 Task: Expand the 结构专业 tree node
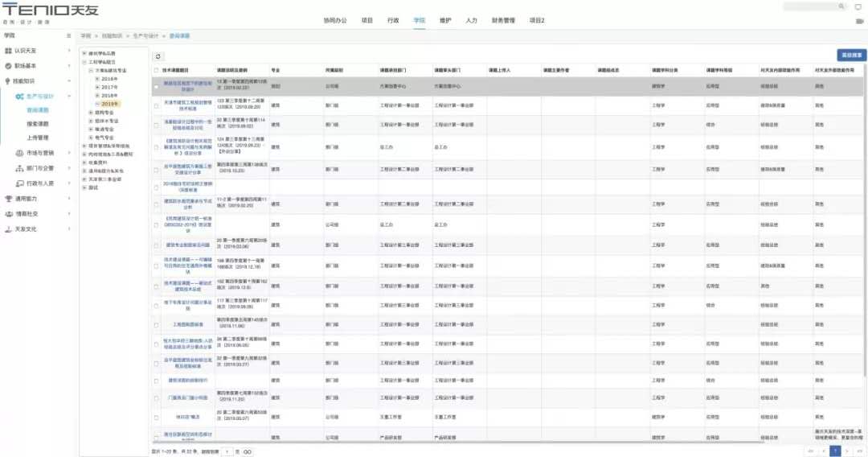coord(90,113)
